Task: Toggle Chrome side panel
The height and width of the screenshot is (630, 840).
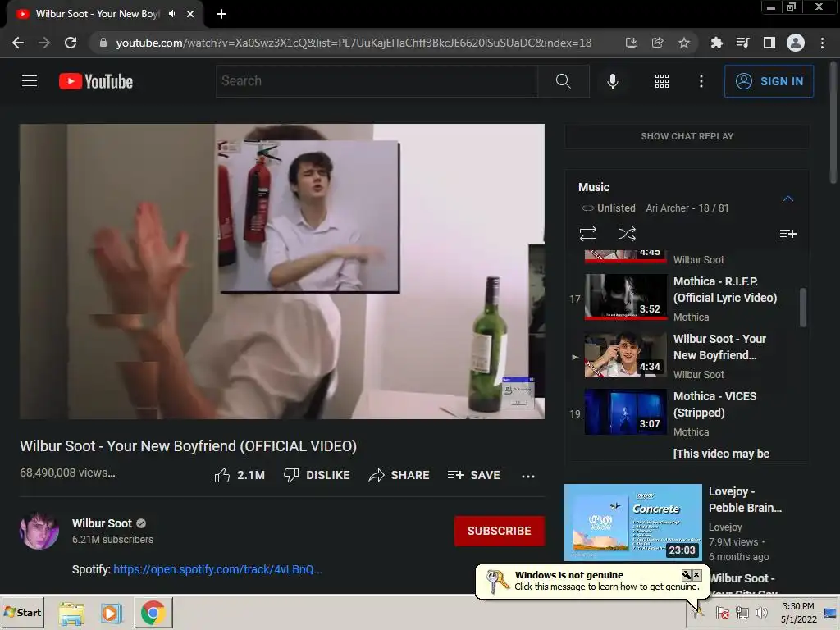Action: click(x=769, y=43)
